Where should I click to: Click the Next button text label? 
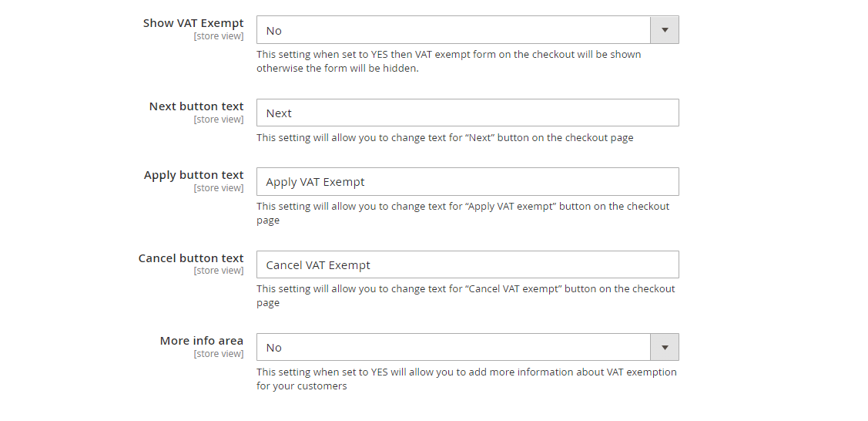pyautogui.click(x=196, y=106)
